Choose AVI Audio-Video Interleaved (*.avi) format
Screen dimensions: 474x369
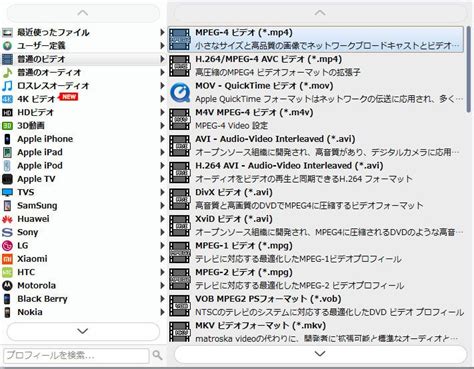point(316,146)
